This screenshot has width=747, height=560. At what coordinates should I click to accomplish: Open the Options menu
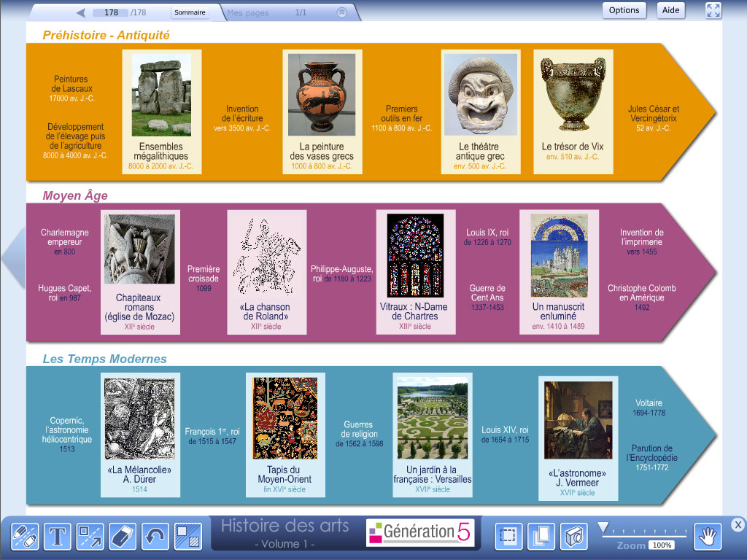[624, 10]
